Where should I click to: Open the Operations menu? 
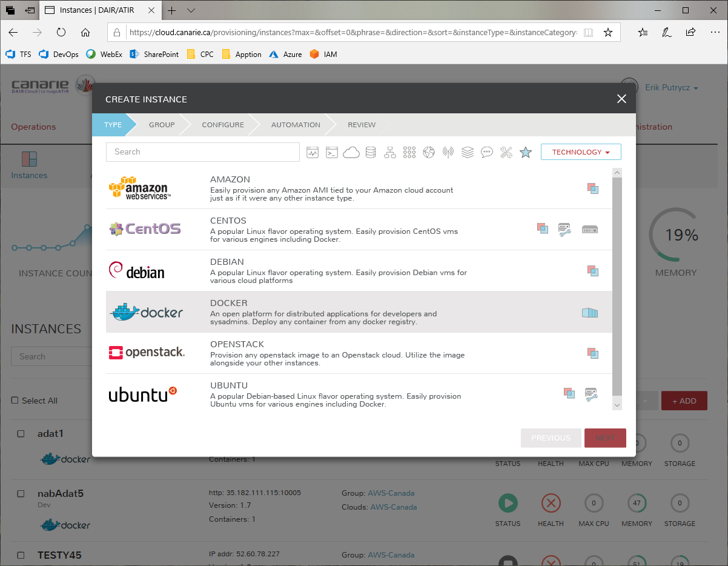33,127
